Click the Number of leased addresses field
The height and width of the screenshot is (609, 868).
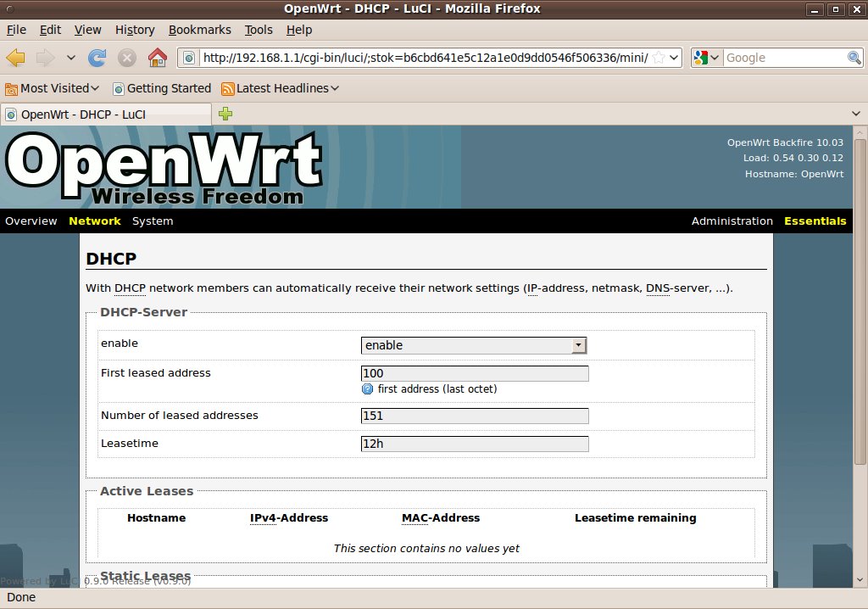click(475, 416)
